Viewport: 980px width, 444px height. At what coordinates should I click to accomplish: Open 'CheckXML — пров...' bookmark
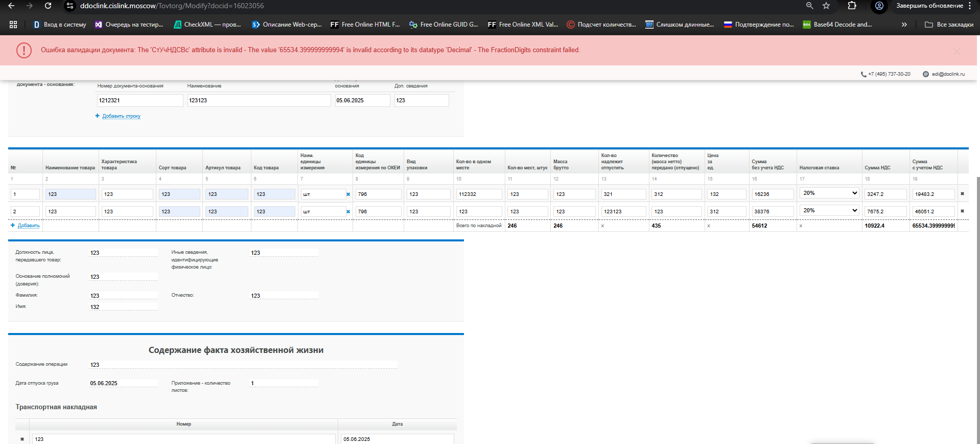click(207, 24)
